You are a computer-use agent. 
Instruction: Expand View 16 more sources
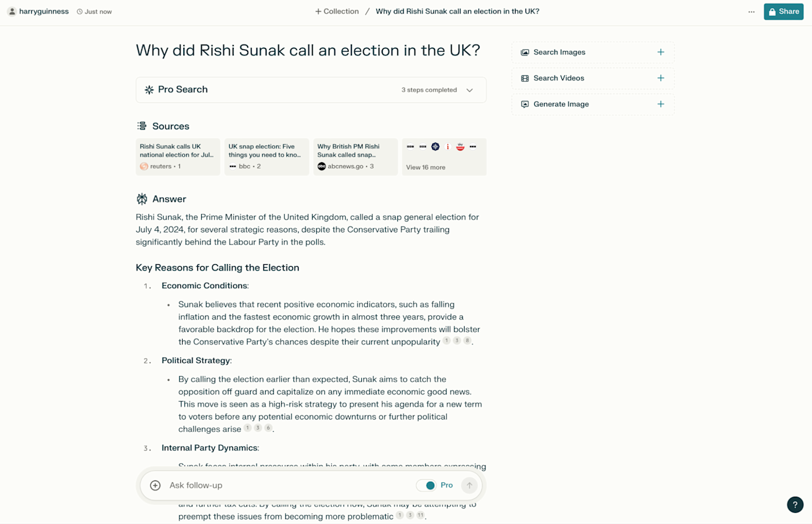444,157
